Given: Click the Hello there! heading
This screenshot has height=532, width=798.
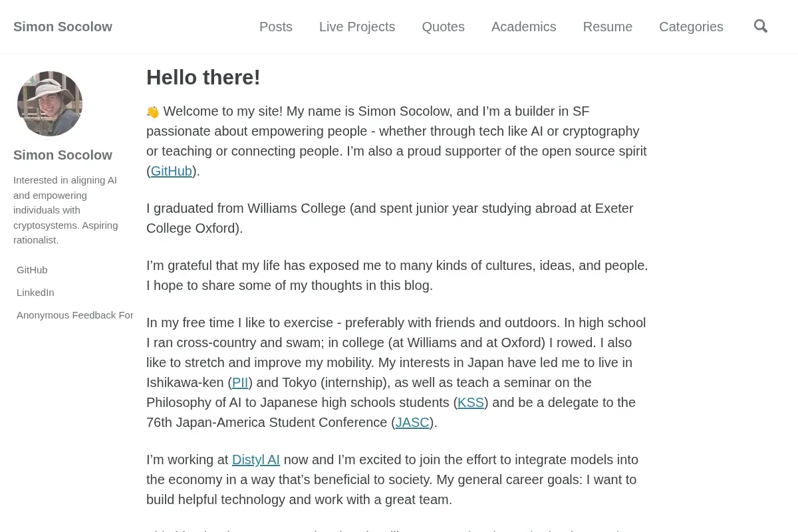Looking at the screenshot, I should point(203,77).
